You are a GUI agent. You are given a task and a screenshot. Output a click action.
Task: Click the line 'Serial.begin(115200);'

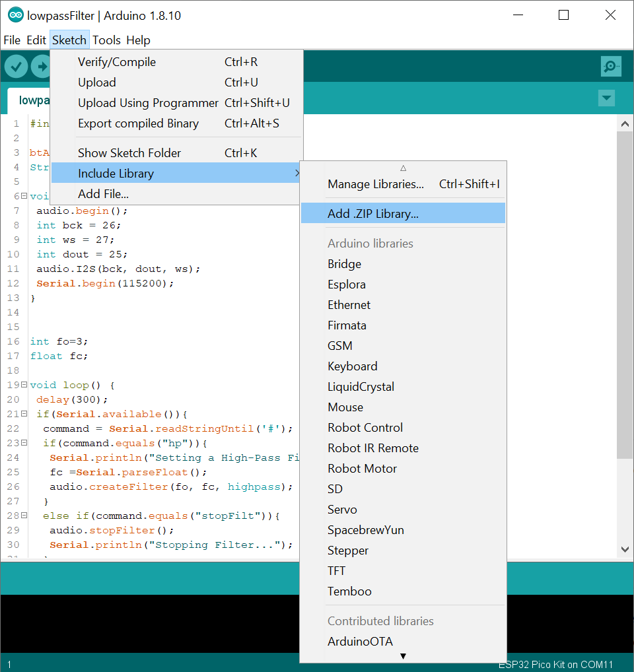[x=105, y=284]
